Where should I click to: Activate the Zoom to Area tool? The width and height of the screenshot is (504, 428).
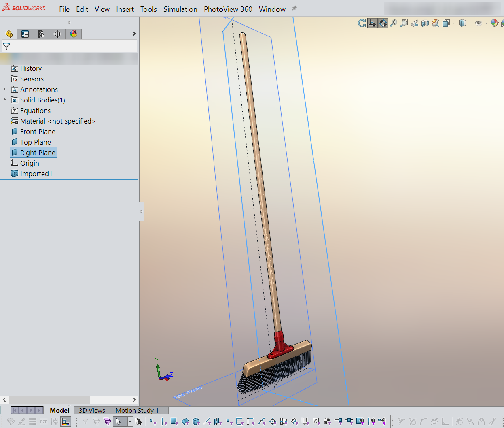(x=404, y=23)
